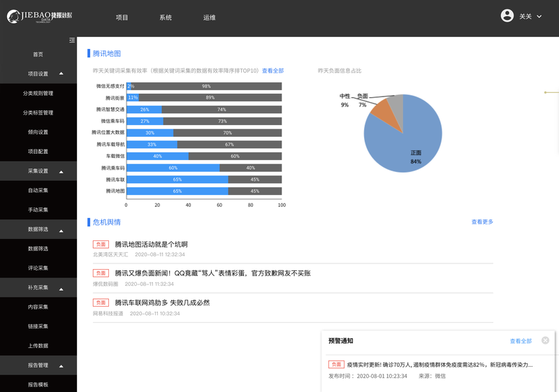Open article 腾讯地图活动就是个坑啊
This screenshot has height=392, width=559.
tap(151, 245)
